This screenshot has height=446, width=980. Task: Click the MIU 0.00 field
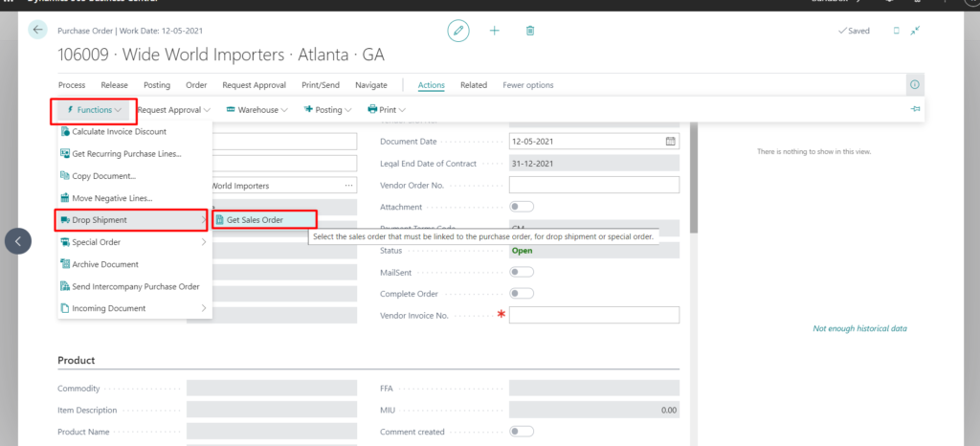pyautogui.click(x=593, y=410)
